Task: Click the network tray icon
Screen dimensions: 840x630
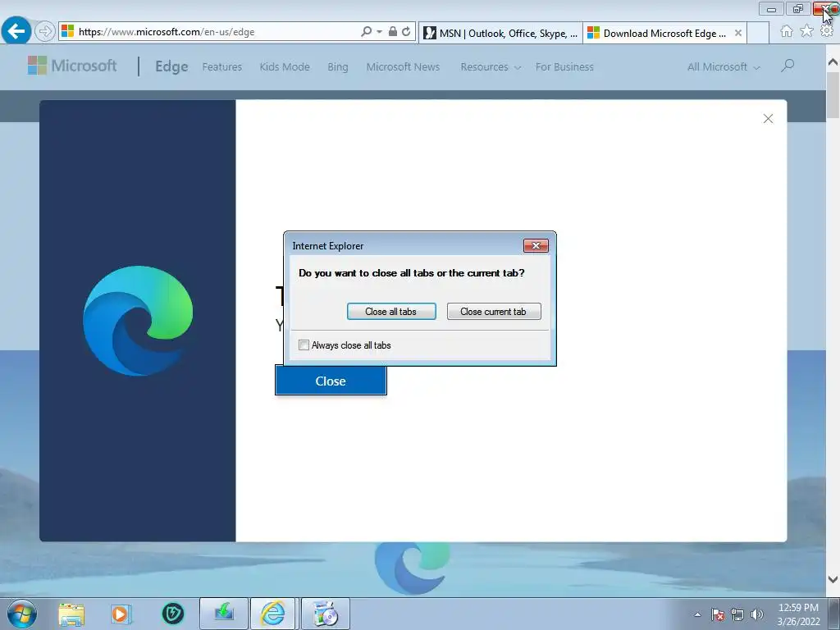Action: (737, 614)
